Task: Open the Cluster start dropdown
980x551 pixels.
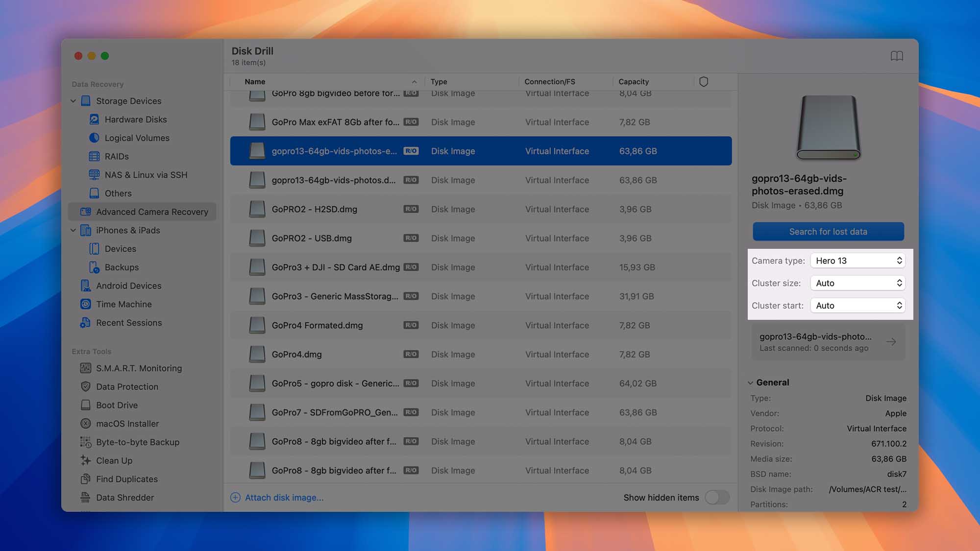Action: pyautogui.click(x=857, y=306)
